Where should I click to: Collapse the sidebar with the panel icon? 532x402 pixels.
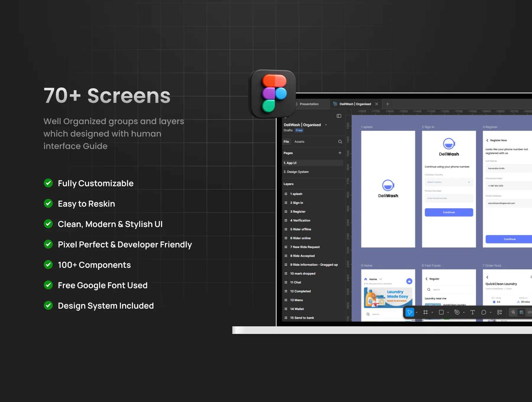click(x=339, y=116)
